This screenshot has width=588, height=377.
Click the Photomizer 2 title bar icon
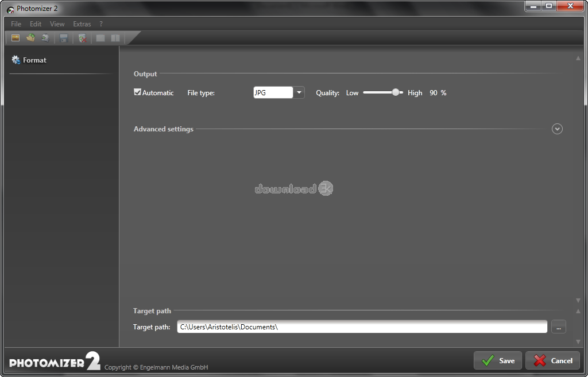[10, 9]
